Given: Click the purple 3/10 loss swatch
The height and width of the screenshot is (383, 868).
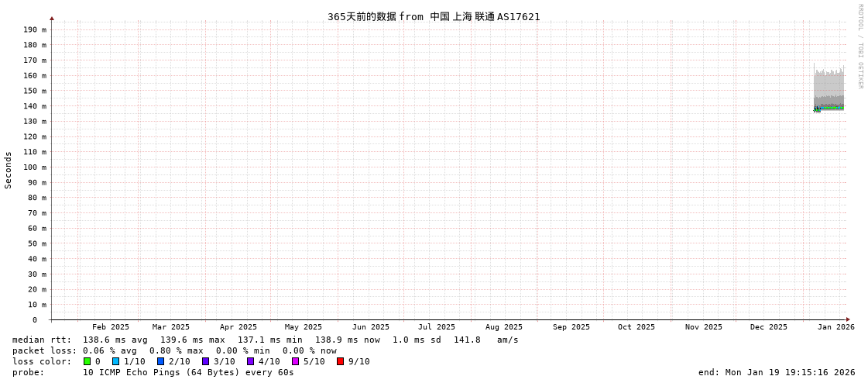Looking at the screenshot, I should (x=206, y=361).
